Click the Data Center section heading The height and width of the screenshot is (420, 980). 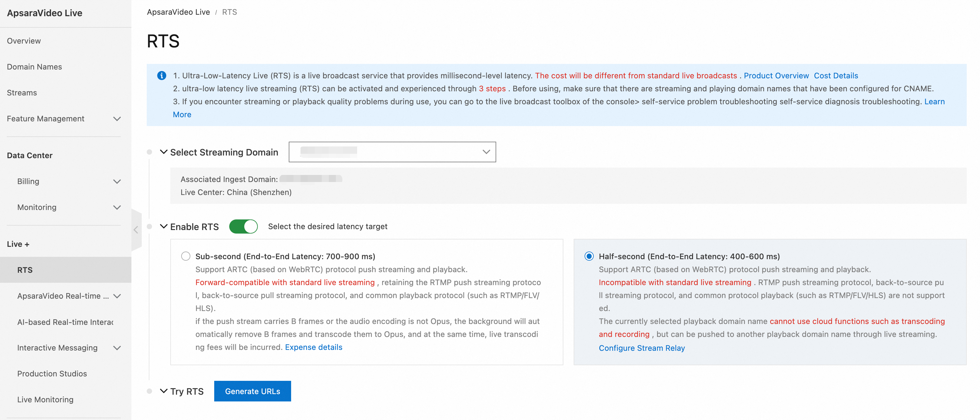pyautogui.click(x=30, y=155)
